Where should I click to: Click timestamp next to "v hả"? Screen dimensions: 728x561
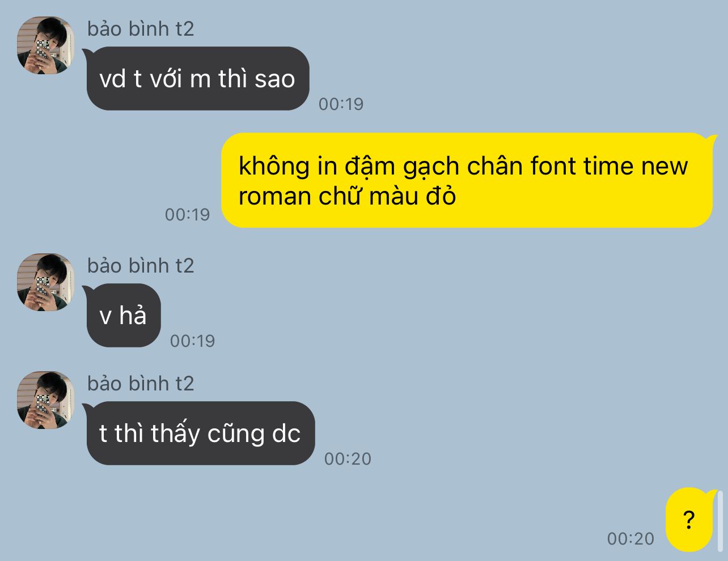coord(192,341)
